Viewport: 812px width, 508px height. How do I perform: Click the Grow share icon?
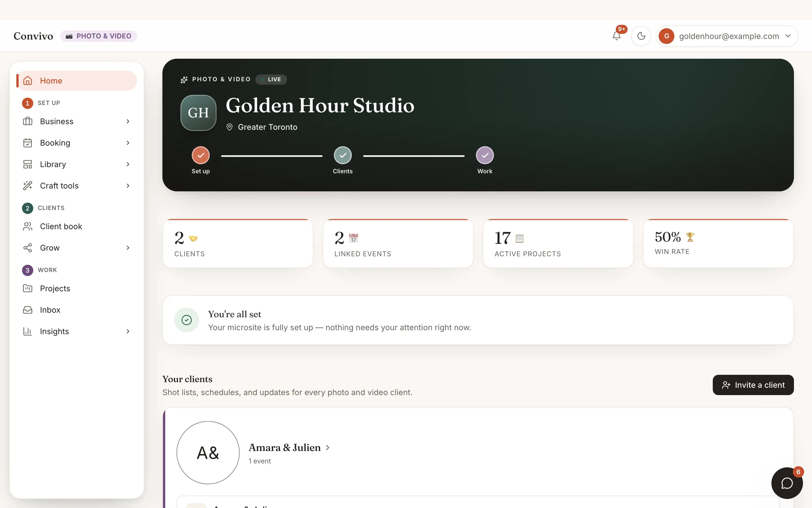pyautogui.click(x=28, y=248)
